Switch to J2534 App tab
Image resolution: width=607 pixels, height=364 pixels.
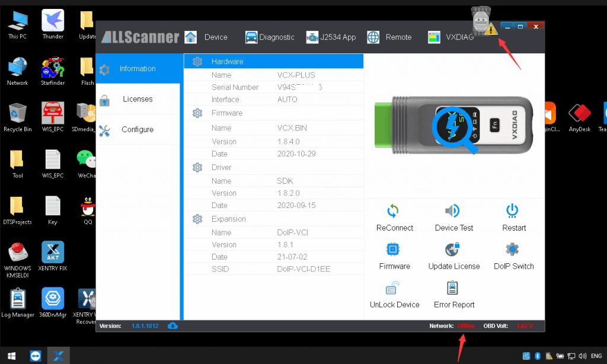tap(331, 37)
